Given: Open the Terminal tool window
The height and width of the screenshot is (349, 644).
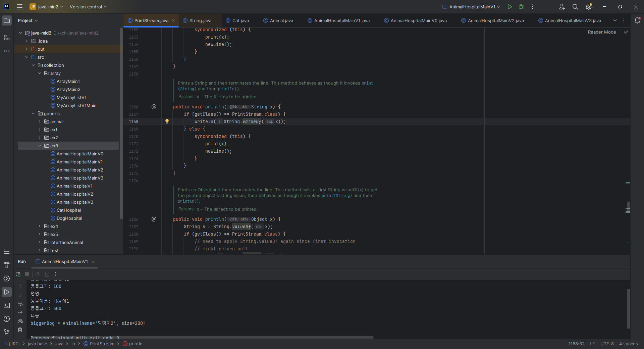Looking at the screenshot, I should [7, 305].
